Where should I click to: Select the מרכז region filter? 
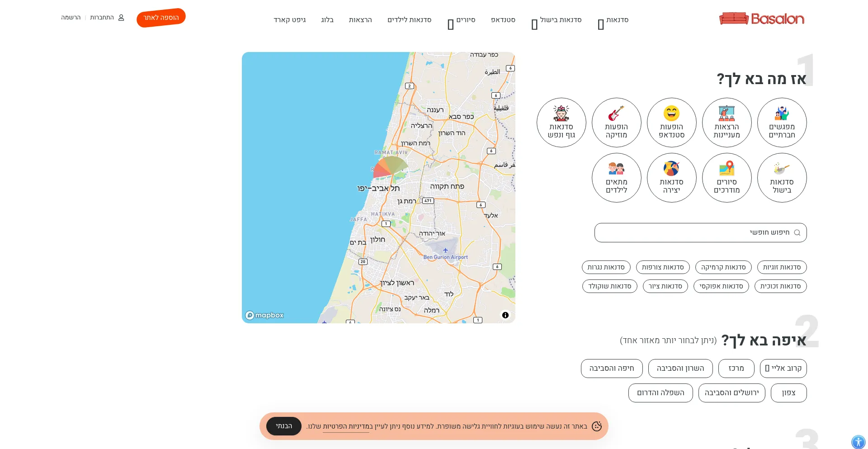(x=736, y=369)
